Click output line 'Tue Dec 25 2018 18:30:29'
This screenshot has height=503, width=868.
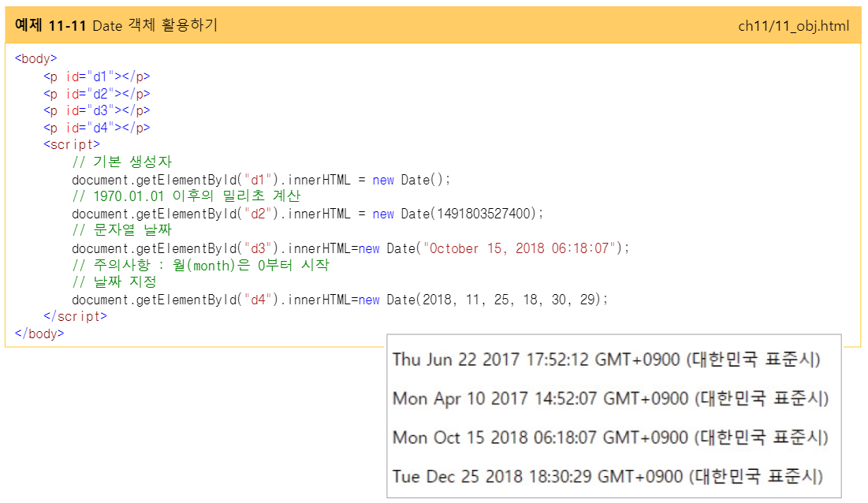(x=608, y=476)
